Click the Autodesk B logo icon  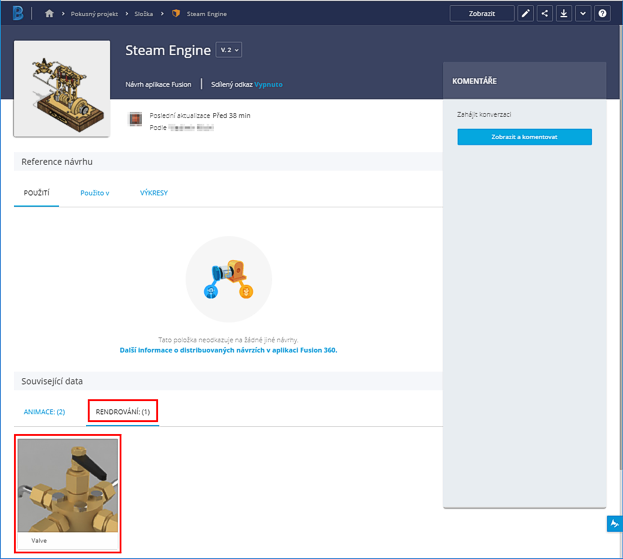pos(18,13)
